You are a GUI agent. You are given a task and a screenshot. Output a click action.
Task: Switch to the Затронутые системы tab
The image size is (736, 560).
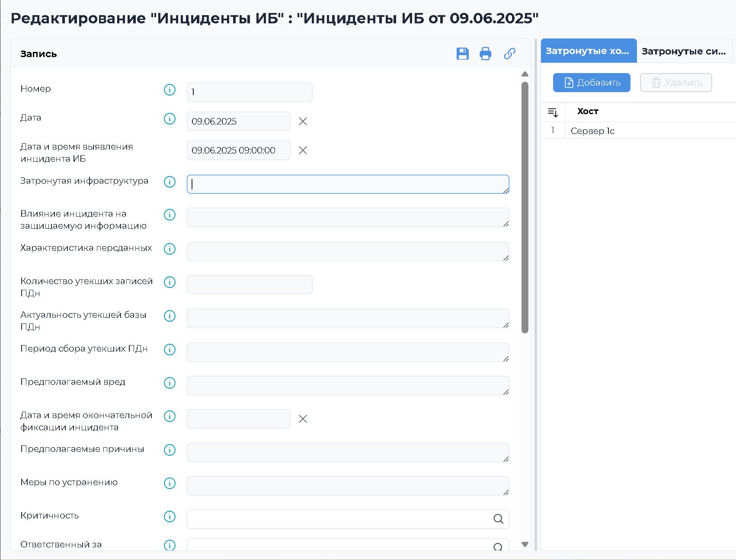(x=685, y=51)
